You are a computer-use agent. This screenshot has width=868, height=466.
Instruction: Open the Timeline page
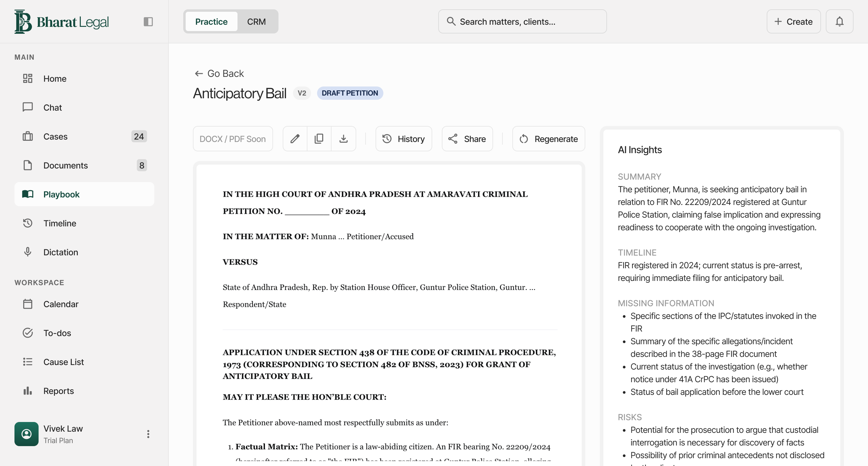coord(84,223)
